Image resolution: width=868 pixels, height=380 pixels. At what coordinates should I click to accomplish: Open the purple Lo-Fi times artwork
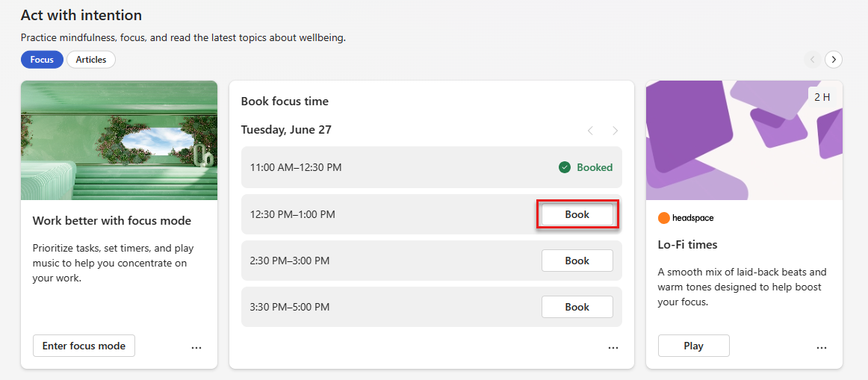coord(744,140)
